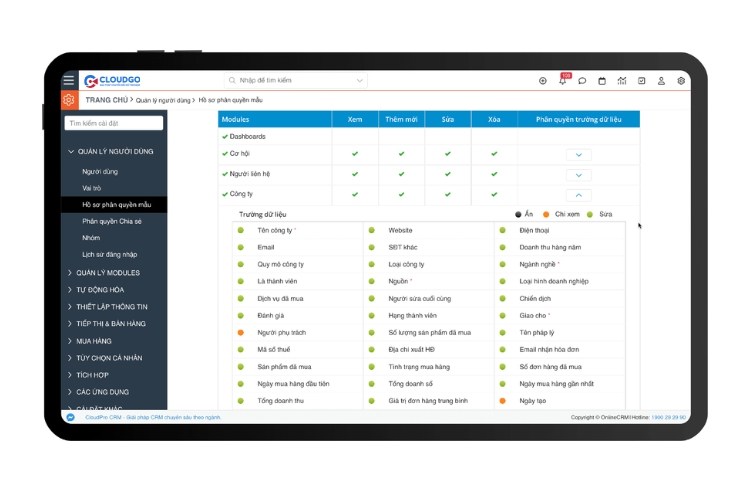Open the notifications bell icon
Screen dimensions: 750x500
(x=562, y=81)
